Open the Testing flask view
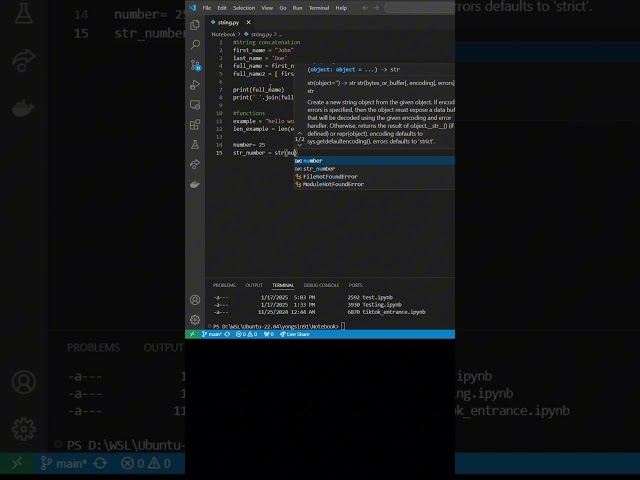Screen dimensions: 640x480 pyautogui.click(x=195, y=144)
